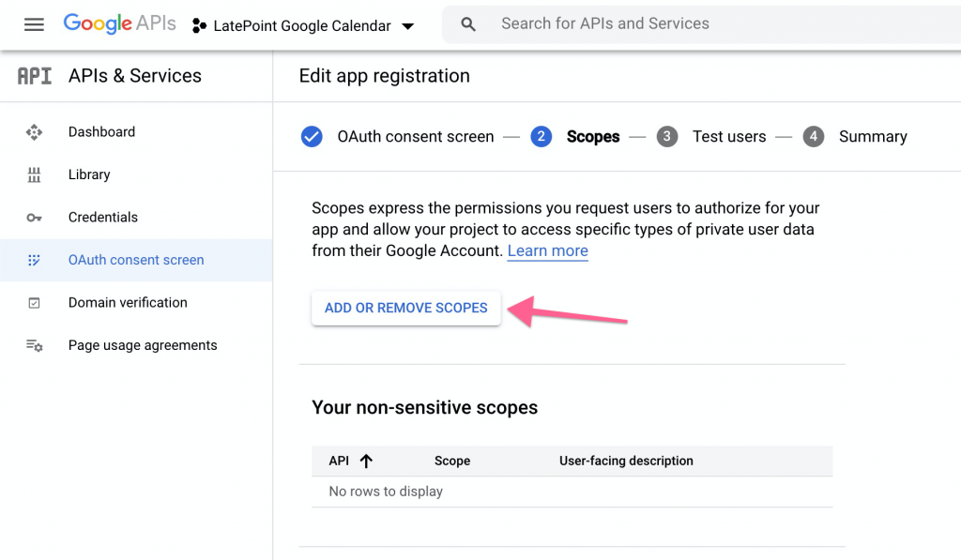Click the Page usage agreements icon
The height and width of the screenshot is (560, 961).
pyautogui.click(x=35, y=345)
